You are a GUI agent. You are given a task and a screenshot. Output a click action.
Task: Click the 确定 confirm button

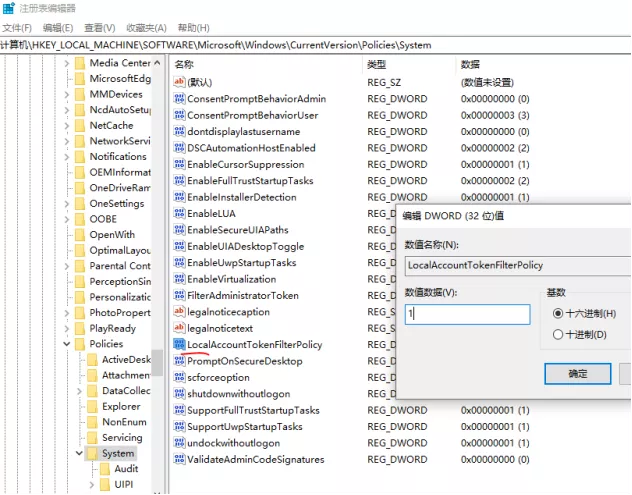click(x=577, y=373)
